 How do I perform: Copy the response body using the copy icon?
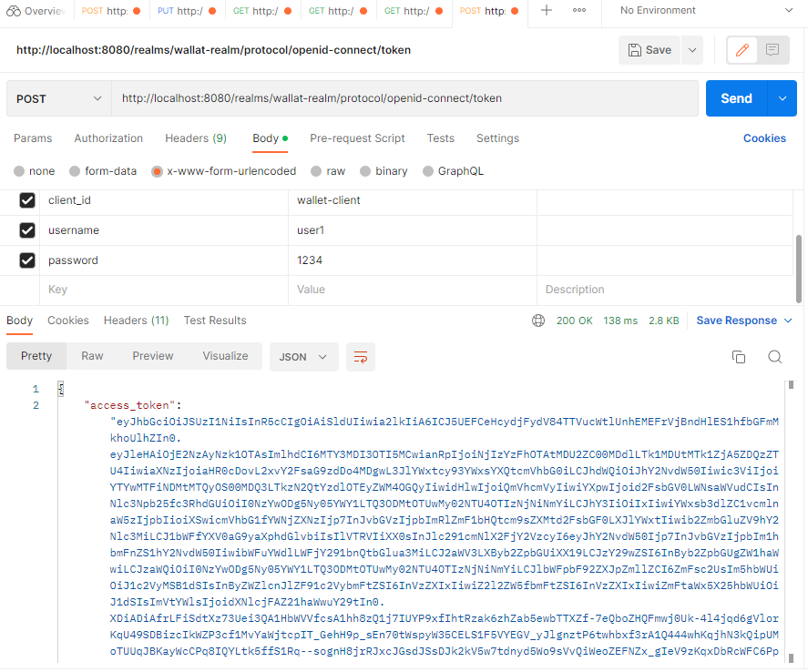click(739, 357)
